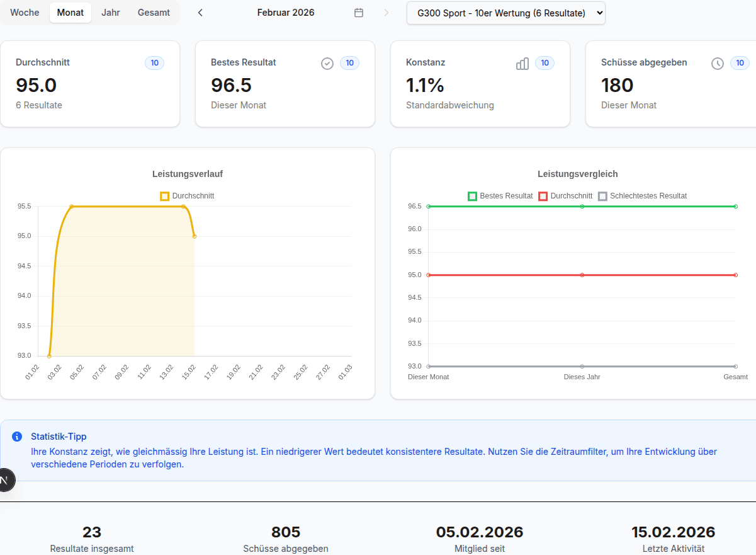This screenshot has height=555, width=756.
Task: Click red Durchschnitt swatch in Leistungsvergleich legend
Action: (x=543, y=196)
